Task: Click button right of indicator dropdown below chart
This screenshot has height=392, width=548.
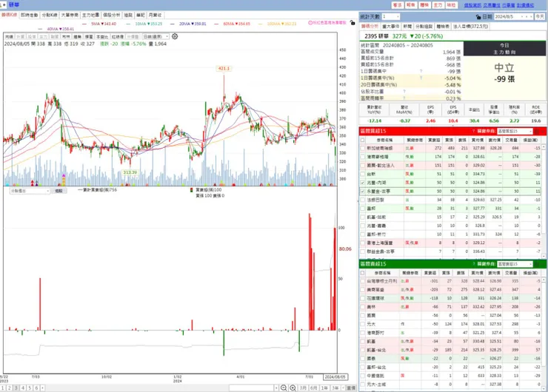Action: click(59, 191)
